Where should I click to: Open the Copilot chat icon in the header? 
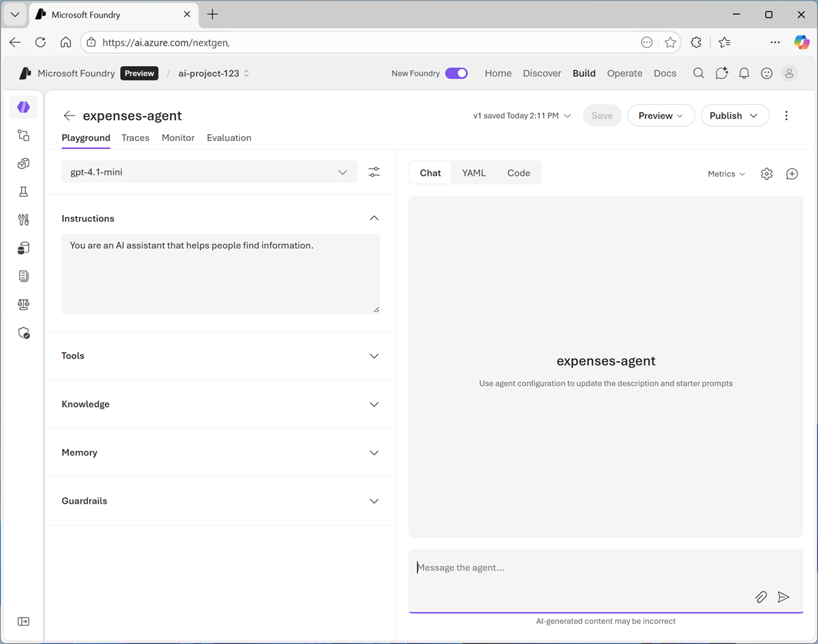tap(721, 73)
